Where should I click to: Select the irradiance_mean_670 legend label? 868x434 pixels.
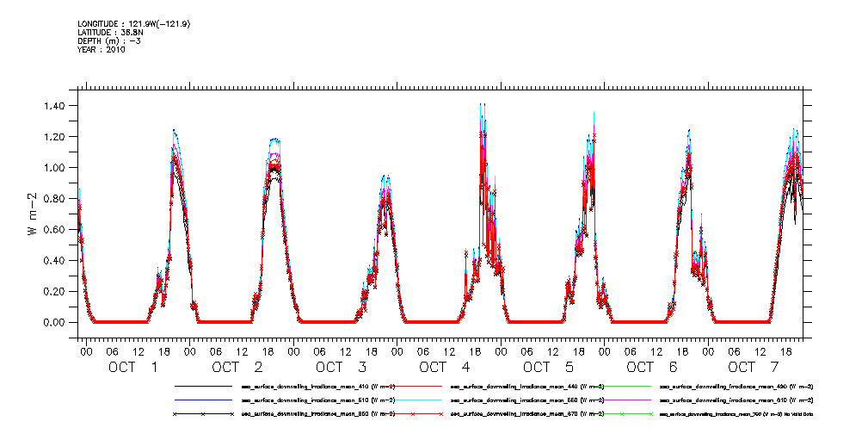tap(527, 414)
